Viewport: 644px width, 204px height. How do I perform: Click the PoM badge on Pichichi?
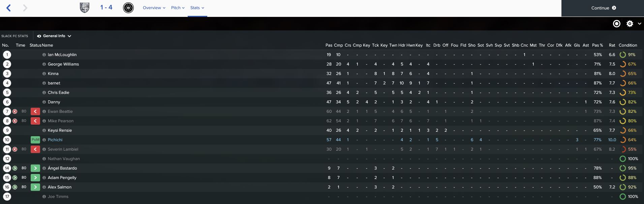(x=35, y=140)
